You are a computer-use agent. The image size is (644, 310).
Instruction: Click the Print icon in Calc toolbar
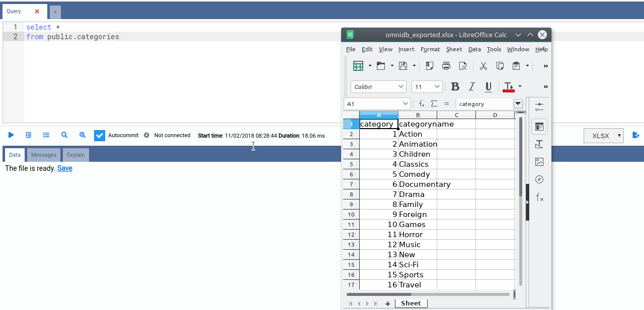pos(446,66)
